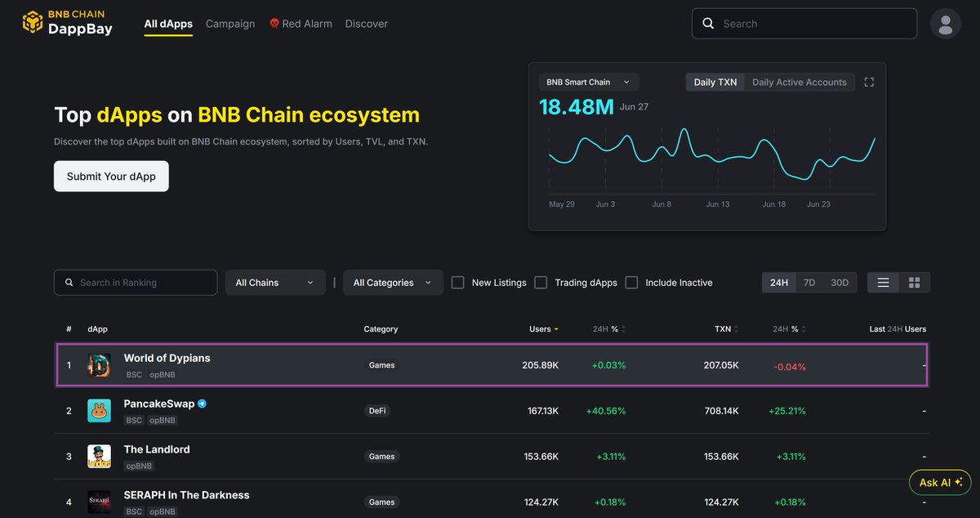Viewport: 980px width, 518px height.
Task: Switch to list view icon
Action: click(883, 283)
